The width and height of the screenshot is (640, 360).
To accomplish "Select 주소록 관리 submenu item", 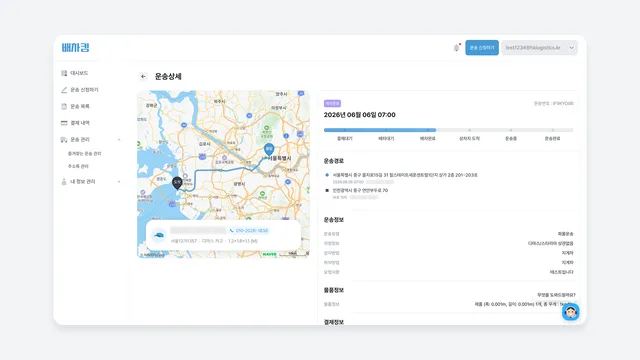I will tap(78, 166).
